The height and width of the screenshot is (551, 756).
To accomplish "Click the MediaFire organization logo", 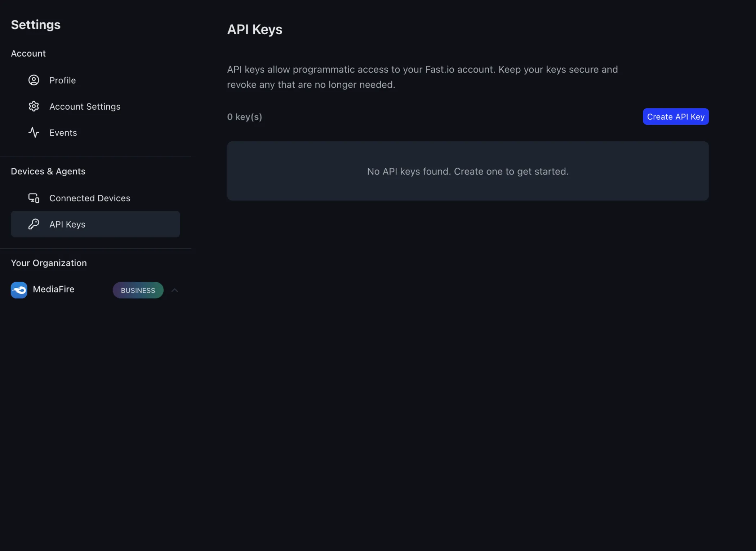I will [19, 290].
